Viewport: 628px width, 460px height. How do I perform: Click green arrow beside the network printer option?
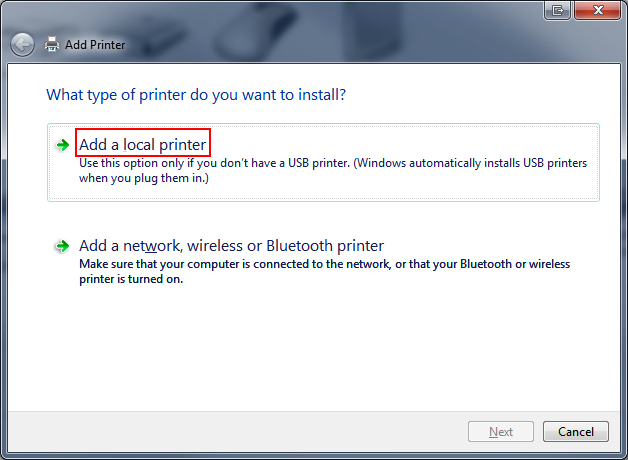tap(62, 246)
